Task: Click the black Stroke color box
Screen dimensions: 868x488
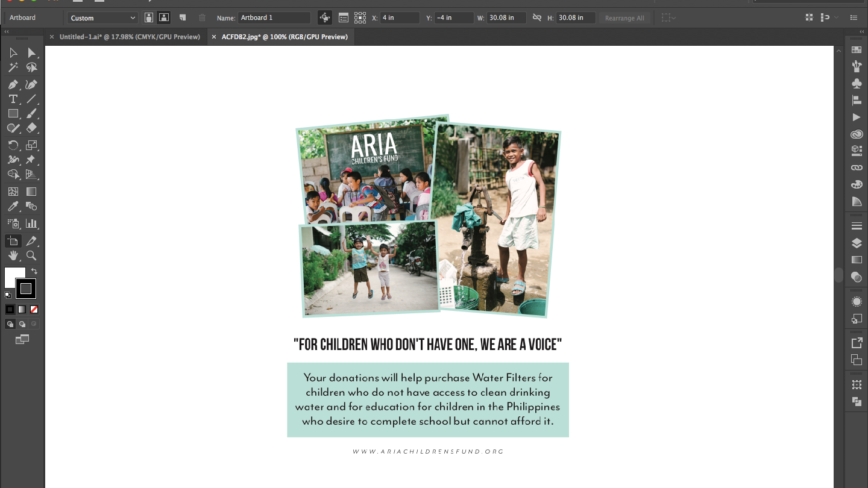Action: (26, 289)
